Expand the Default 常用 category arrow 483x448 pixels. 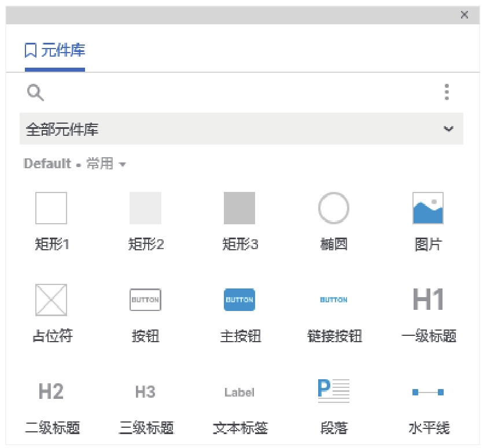(x=122, y=165)
